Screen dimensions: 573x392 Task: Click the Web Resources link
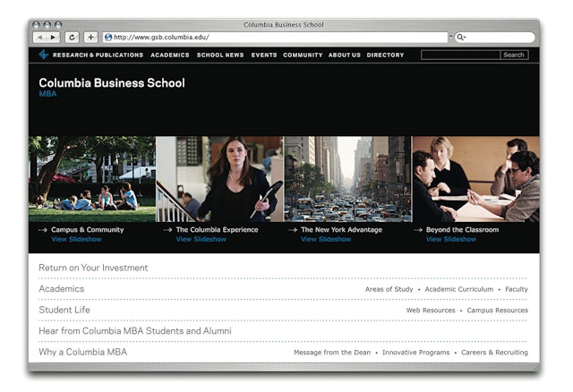click(x=431, y=311)
